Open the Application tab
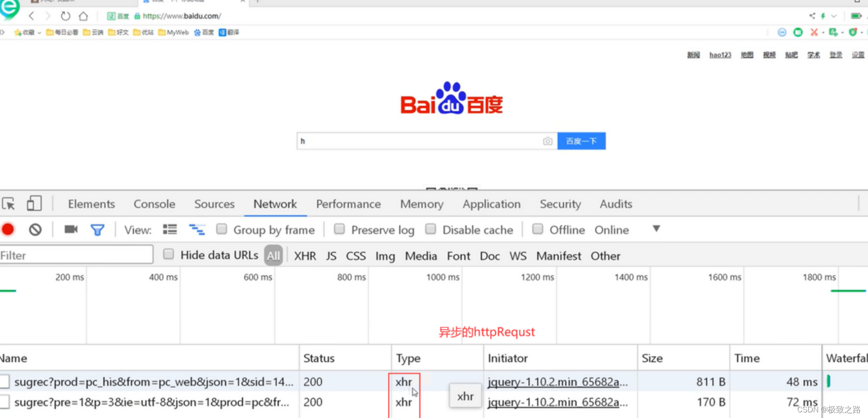 [x=491, y=204]
